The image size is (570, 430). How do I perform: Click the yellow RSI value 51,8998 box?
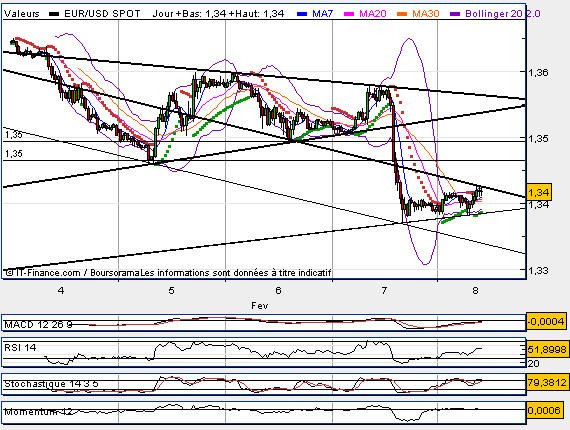tap(547, 350)
